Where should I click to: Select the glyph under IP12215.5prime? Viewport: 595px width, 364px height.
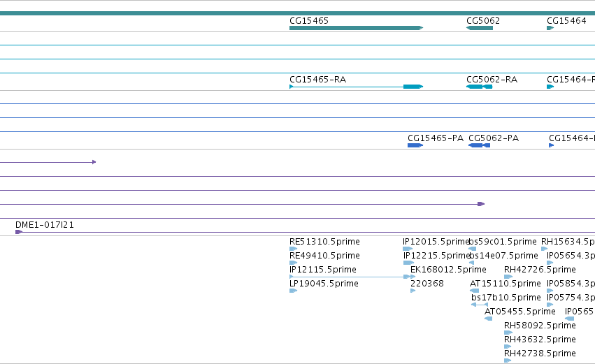point(409,263)
